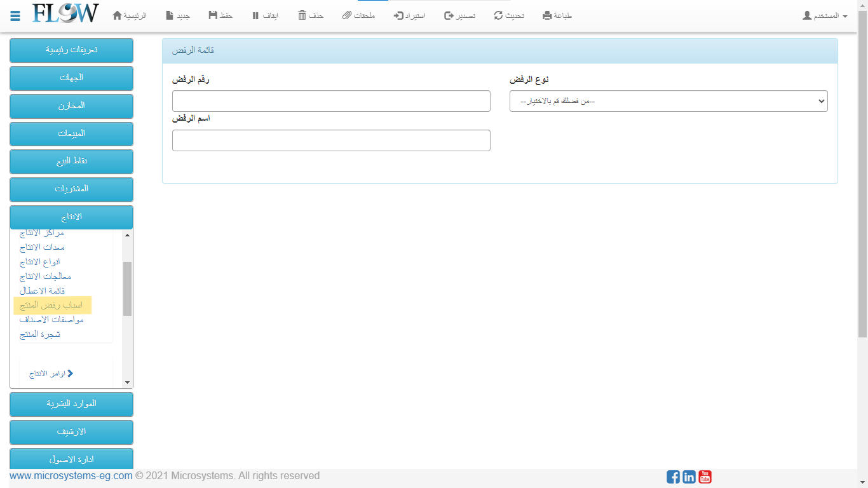
Task: Click the Print (طباعة) printer icon
Action: [x=547, y=15]
